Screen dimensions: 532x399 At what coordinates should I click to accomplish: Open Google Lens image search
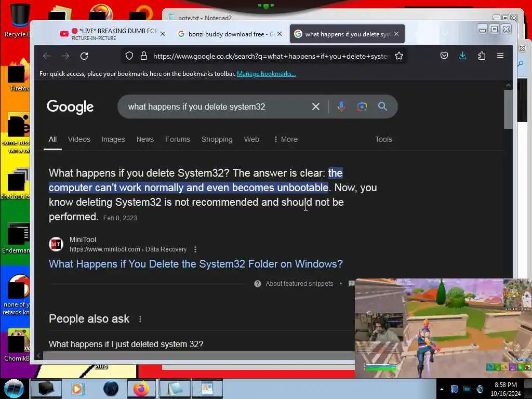coord(362,107)
